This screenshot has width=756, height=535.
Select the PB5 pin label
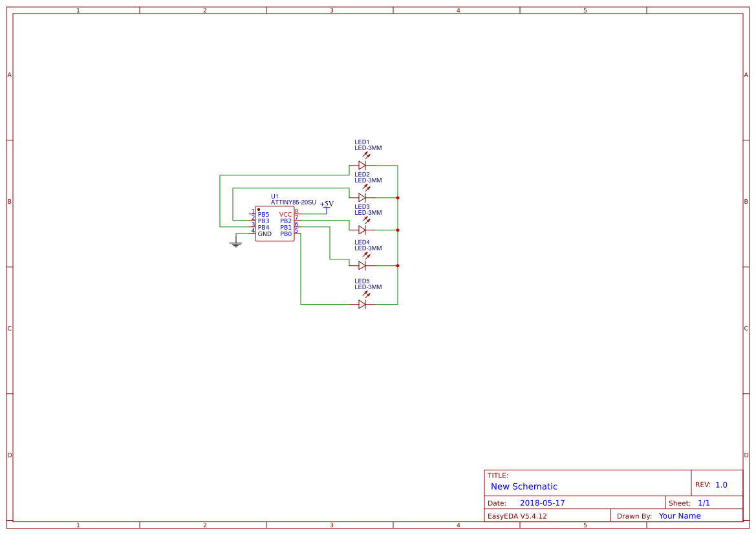pos(263,215)
